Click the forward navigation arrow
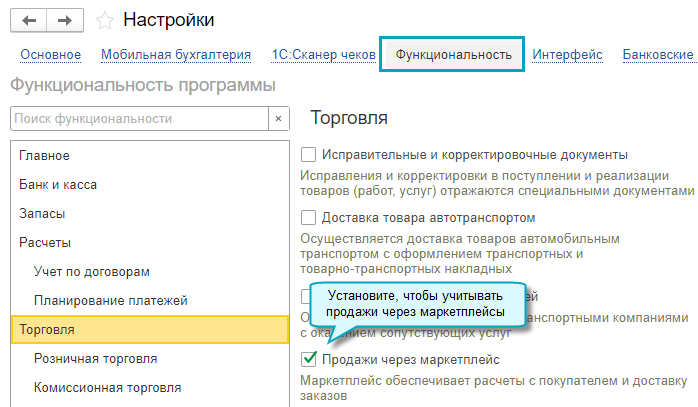The height and width of the screenshot is (407, 698). tap(66, 20)
